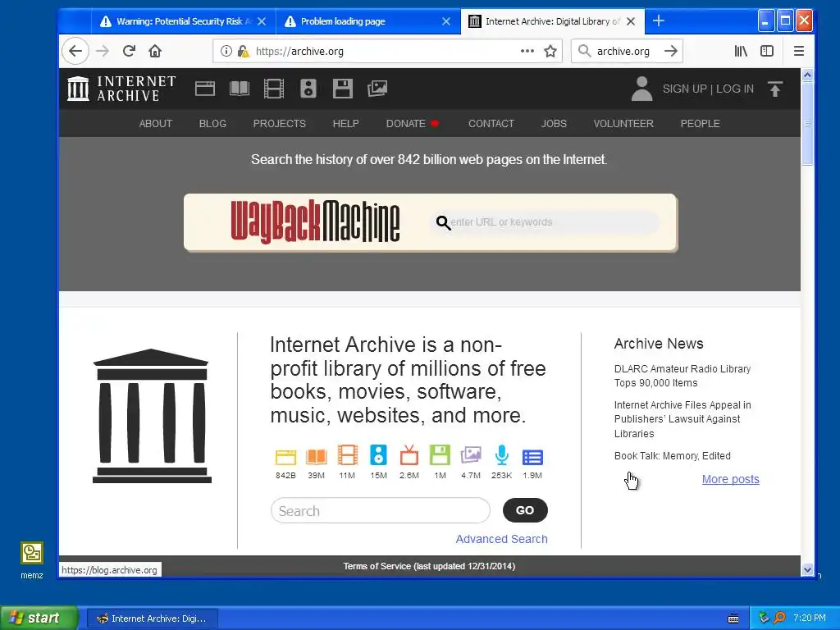
Task: Focus the Archive Search input box
Action: click(x=381, y=510)
